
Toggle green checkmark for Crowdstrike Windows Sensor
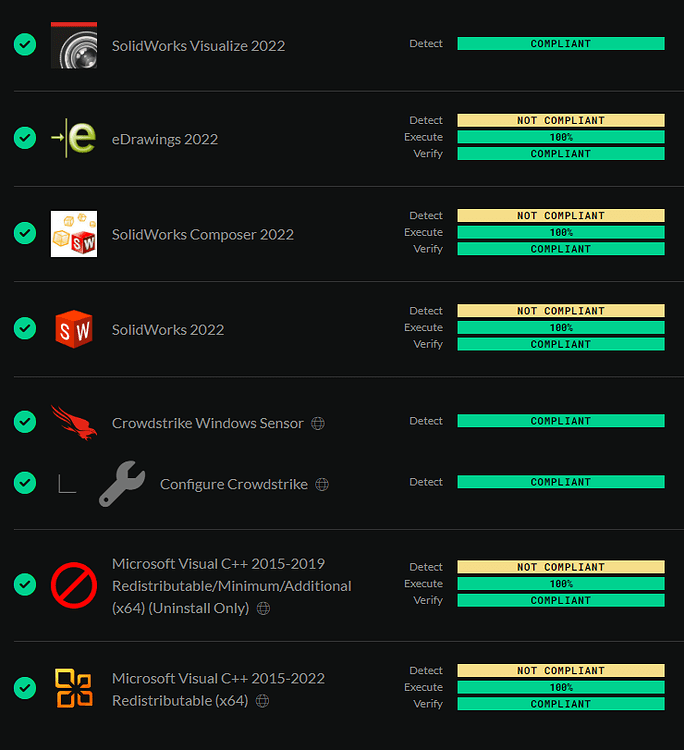[25, 422]
